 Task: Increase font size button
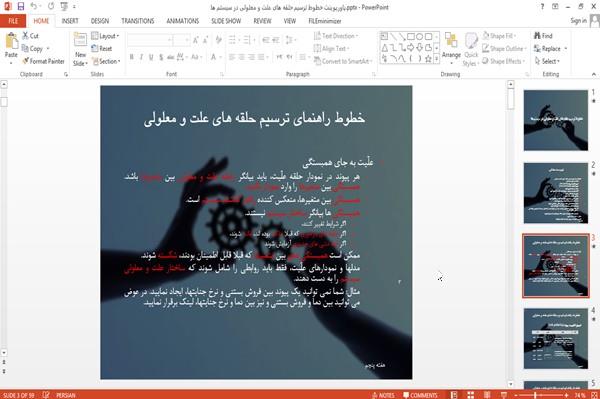[x=196, y=40]
